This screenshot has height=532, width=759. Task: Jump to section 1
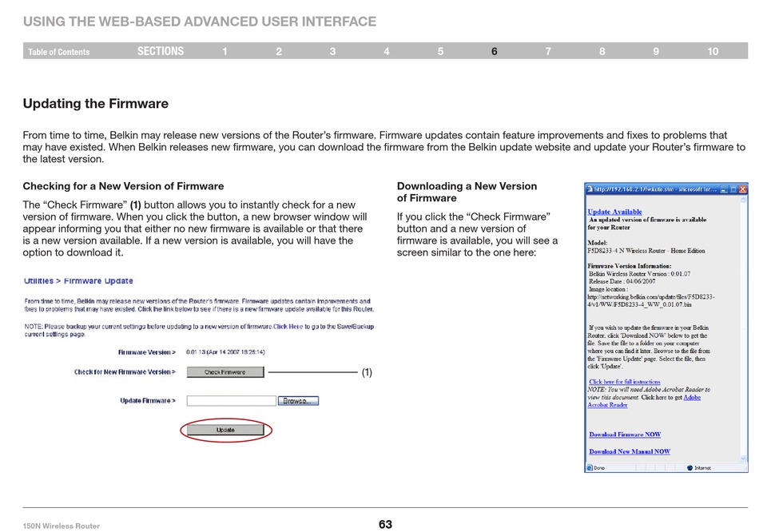click(225, 51)
